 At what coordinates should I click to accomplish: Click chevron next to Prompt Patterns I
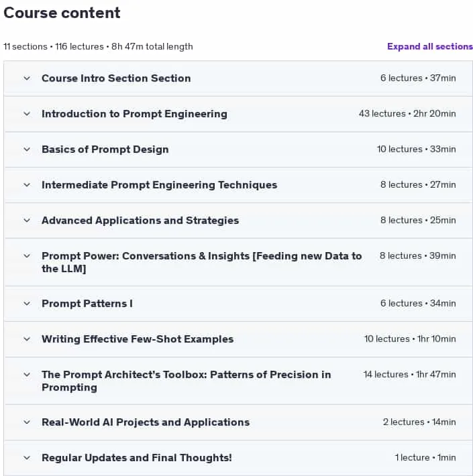27,304
